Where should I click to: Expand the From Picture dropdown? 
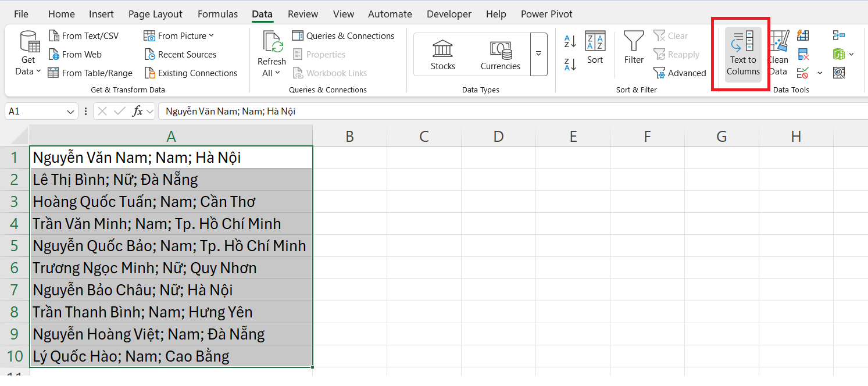point(212,35)
